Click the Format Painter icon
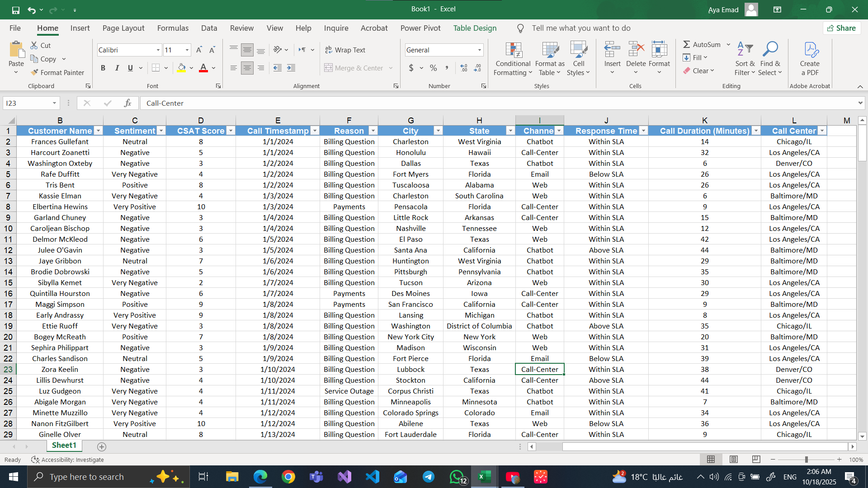The image size is (868, 488). pos(34,72)
